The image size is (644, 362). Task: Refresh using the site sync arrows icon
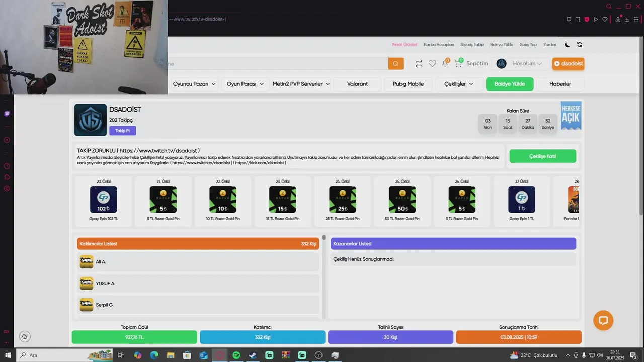(580, 45)
